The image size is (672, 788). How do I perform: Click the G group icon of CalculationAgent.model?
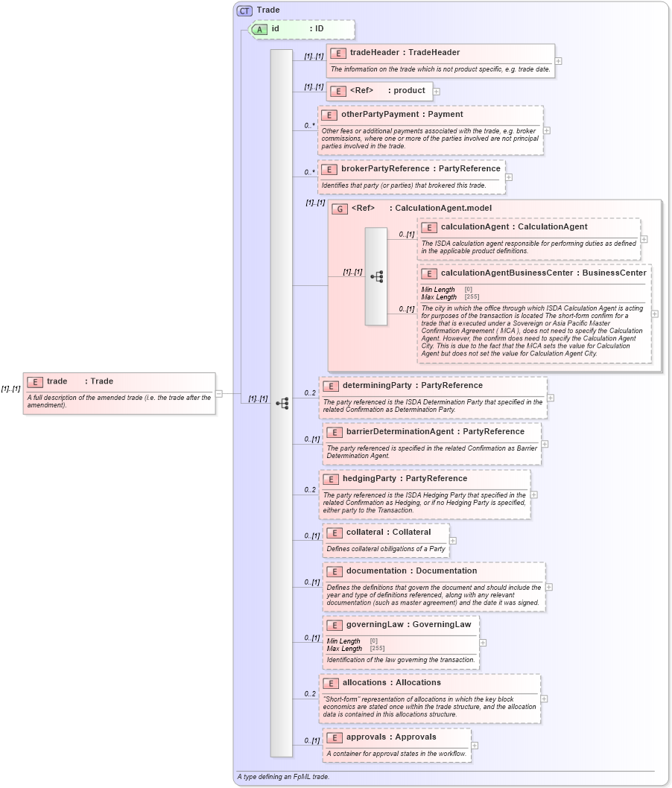tap(339, 209)
